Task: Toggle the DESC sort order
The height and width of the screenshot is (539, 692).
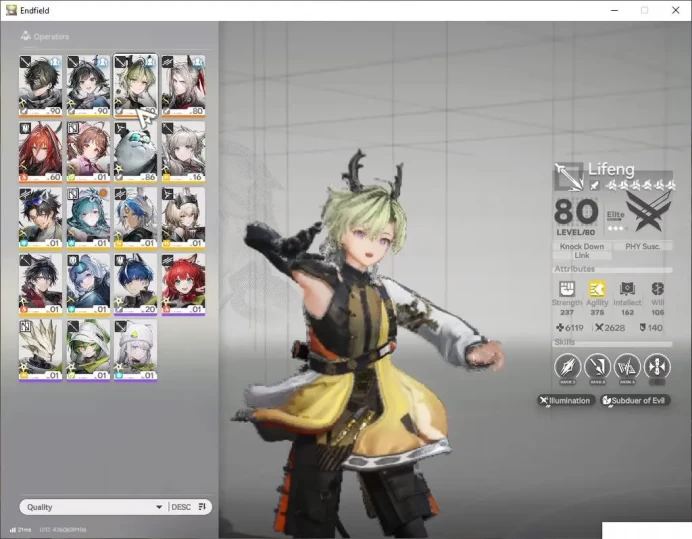Action: coord(181,507)
